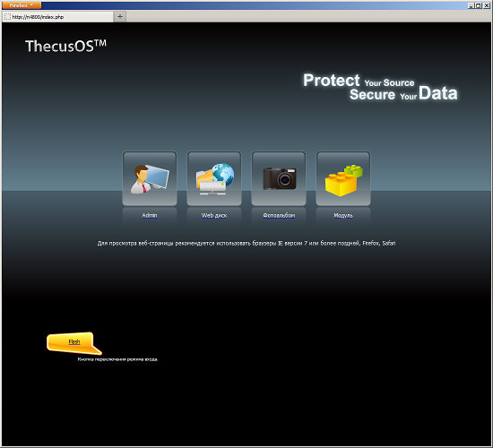Click the browser recommendation text line
The width and height of the screenshot is (493, 448).
(246, 243)
